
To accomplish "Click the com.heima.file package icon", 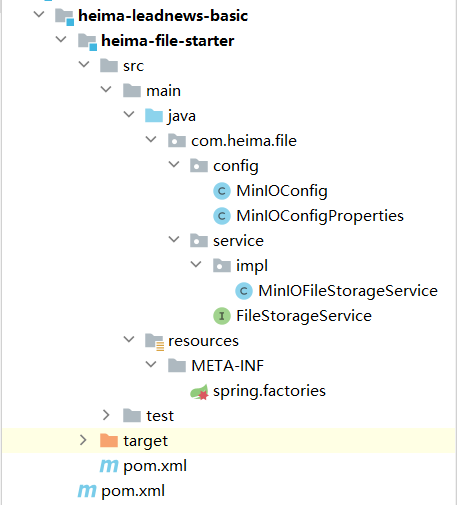I will [177, 141].
